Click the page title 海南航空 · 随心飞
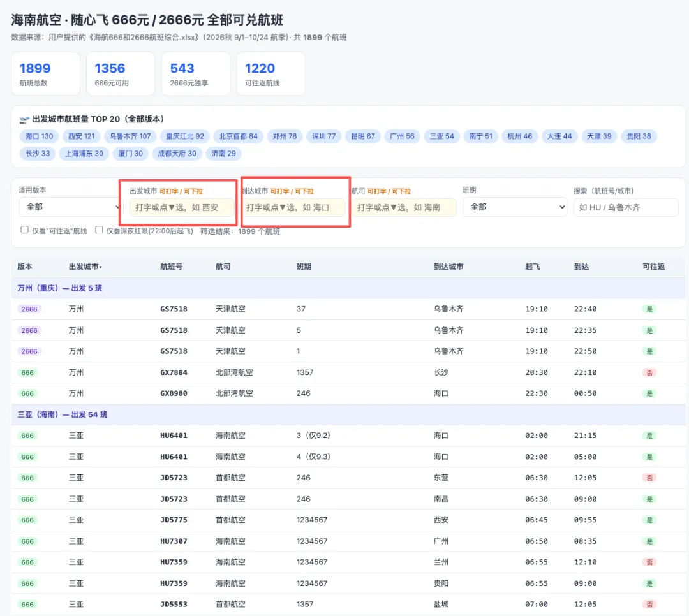Viewport: 689px width, 616px height. (147, 20)
